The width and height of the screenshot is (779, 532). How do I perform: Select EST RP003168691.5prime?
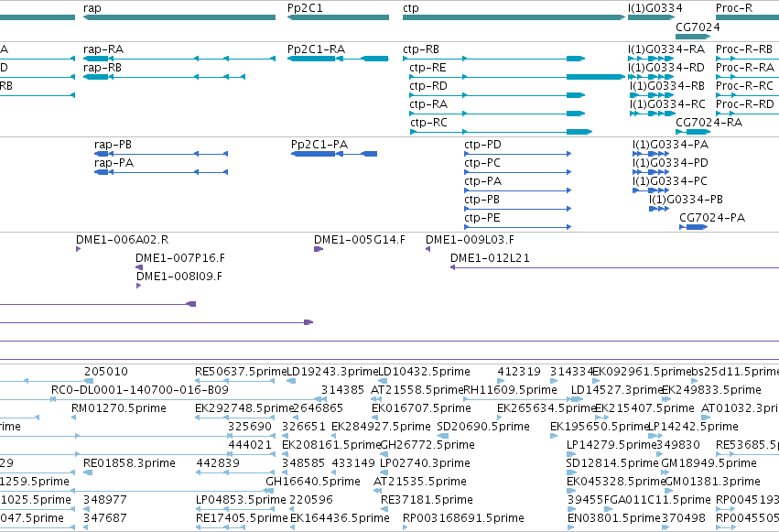463,518
